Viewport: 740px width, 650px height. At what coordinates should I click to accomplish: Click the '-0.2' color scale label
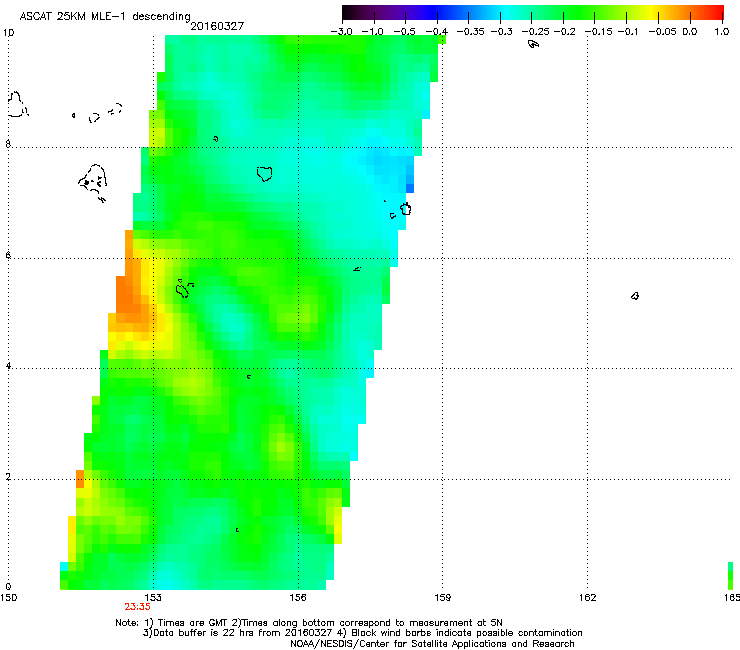tap(564, 32)
